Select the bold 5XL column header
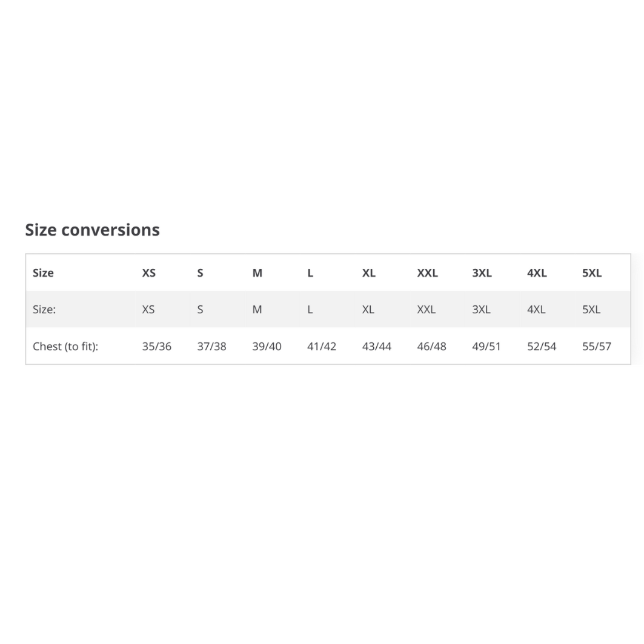The image size is (644, 644). [x=592, y=273]
